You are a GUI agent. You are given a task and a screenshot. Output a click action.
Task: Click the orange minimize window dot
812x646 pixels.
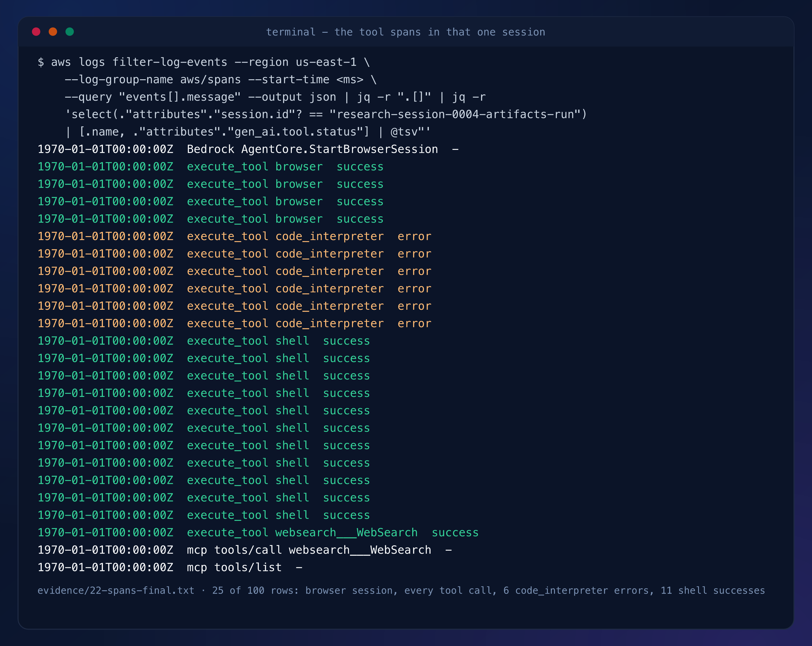pos(53,32)
